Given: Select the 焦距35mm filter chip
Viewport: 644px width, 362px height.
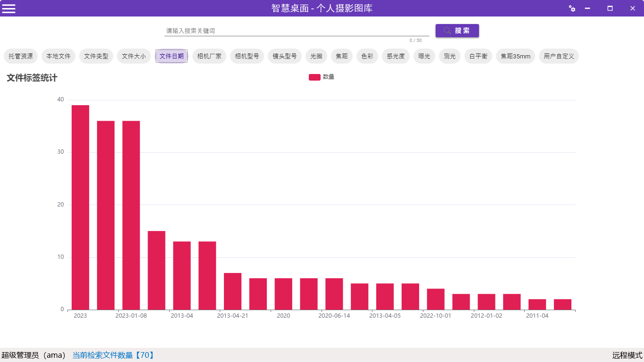Looking at the screenshot, I should (515, 56).
